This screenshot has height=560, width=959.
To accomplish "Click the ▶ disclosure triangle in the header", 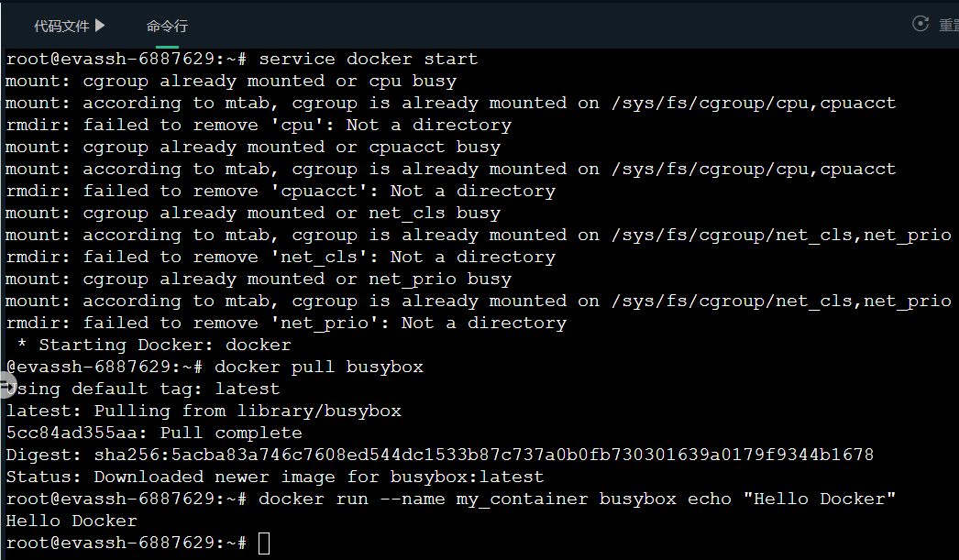I will pos(101,26).
